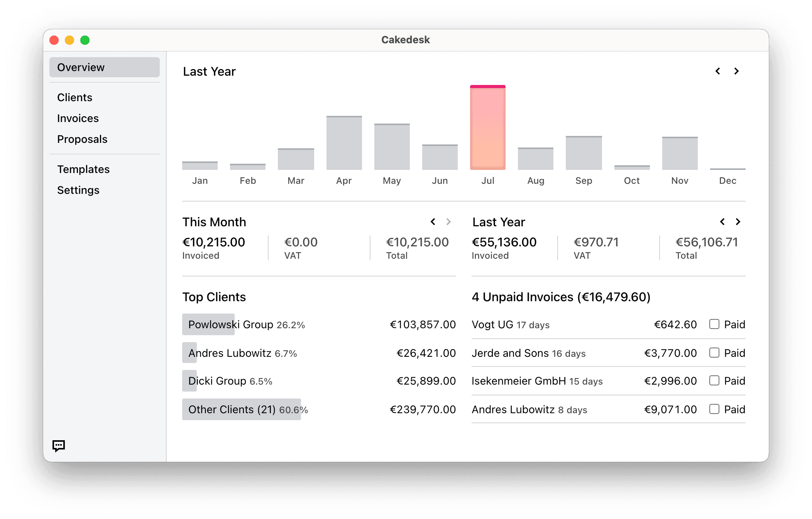Go to previous year in Last Year
Screen dimensions: 812x519
[719, 71]
